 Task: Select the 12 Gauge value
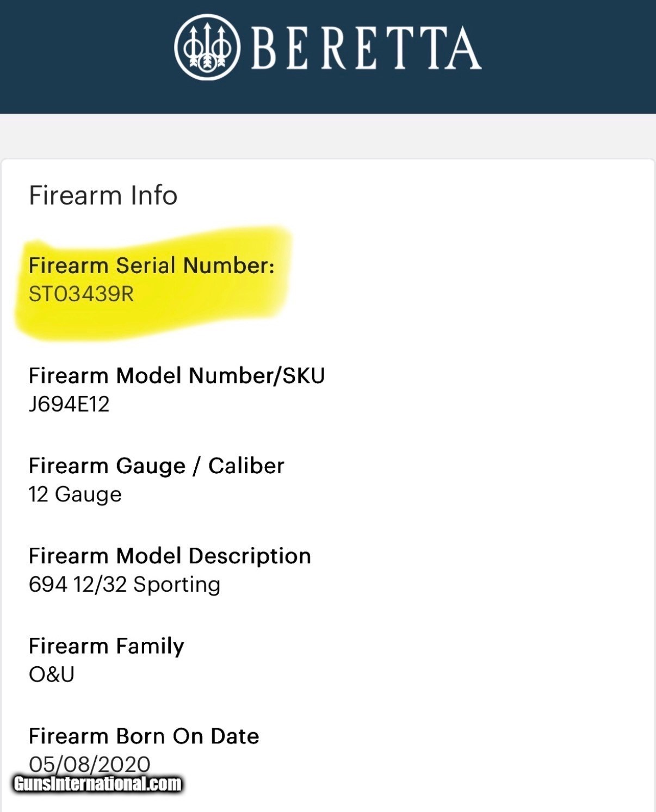click(75, 494)
